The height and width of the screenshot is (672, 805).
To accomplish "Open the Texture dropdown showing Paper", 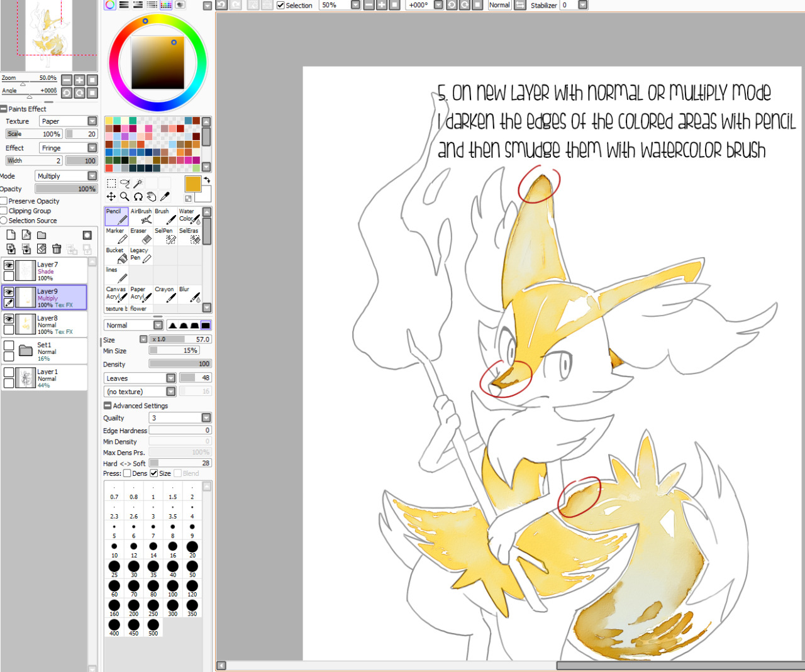I will pos(69,121).
